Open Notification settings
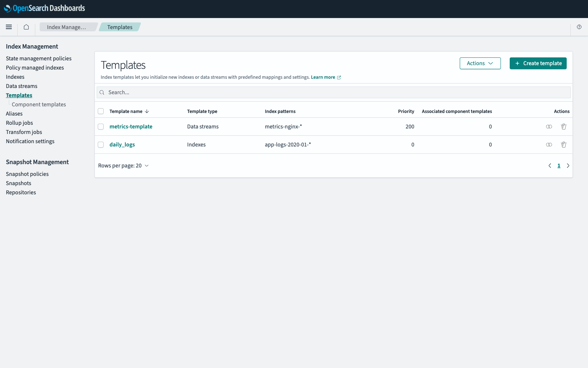 pos(30,141)
